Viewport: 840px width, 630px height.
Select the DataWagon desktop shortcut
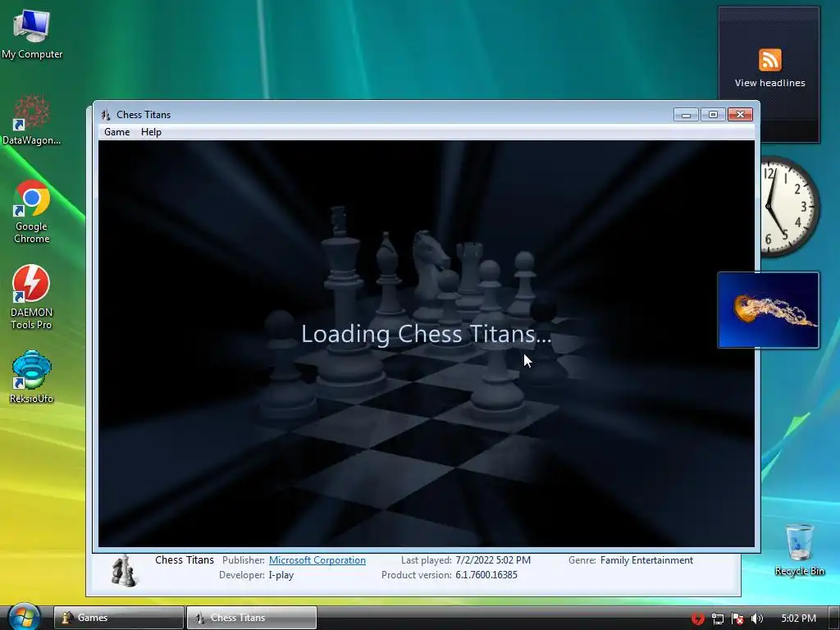point(32,120)
